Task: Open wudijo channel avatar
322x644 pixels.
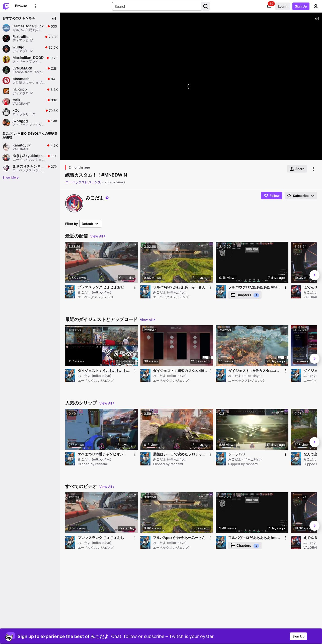Action: (6, 49)
